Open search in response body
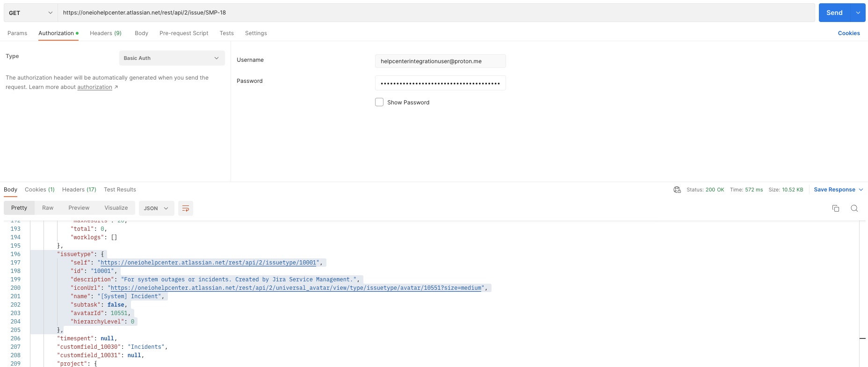 [x=854, y=208]
